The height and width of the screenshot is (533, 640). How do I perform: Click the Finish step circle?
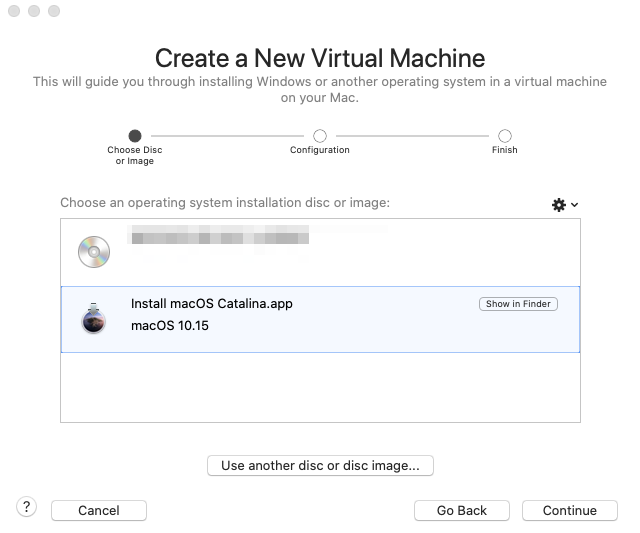click(x=505, y=135)
